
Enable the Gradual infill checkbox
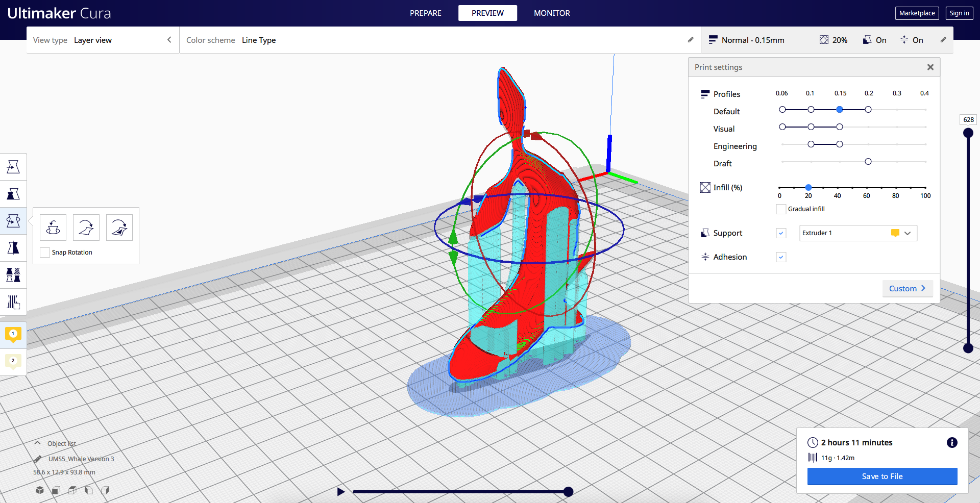coord(781,209)
